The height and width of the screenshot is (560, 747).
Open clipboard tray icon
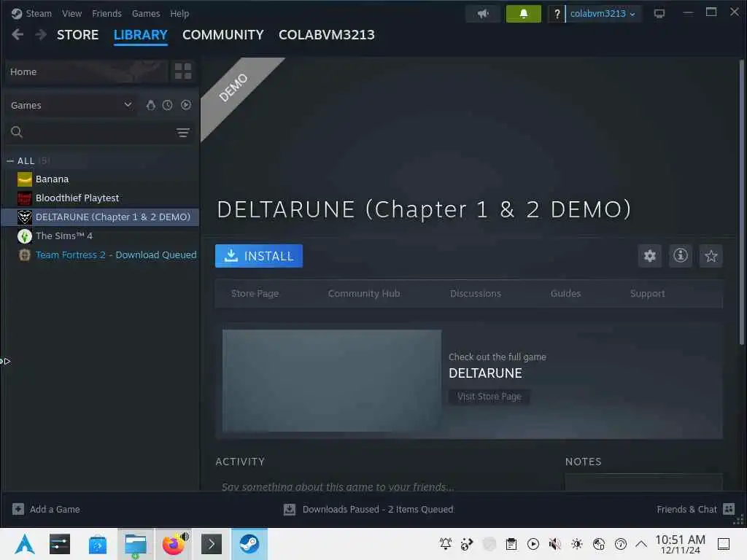(511, 544)
